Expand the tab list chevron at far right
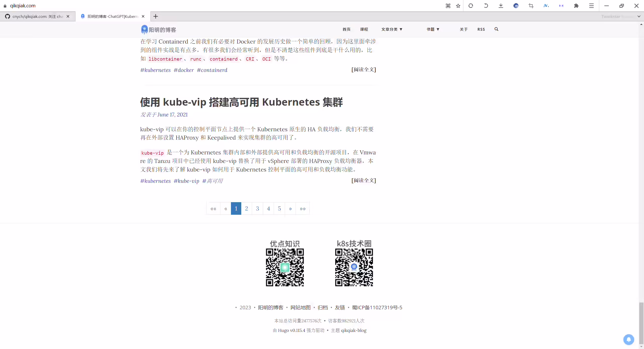Image resolution: width=644 pixels, height=349 pixels. [x=639, y=17]
